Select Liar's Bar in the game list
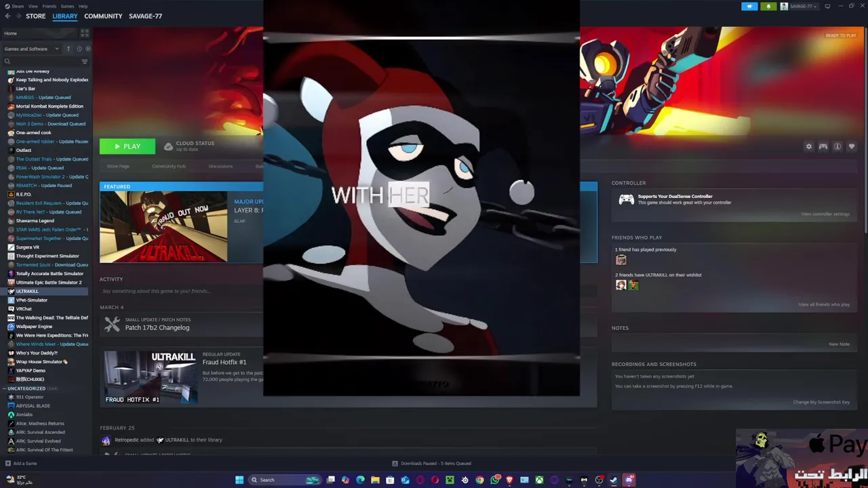The image size is (868, 488). (25, 89)
